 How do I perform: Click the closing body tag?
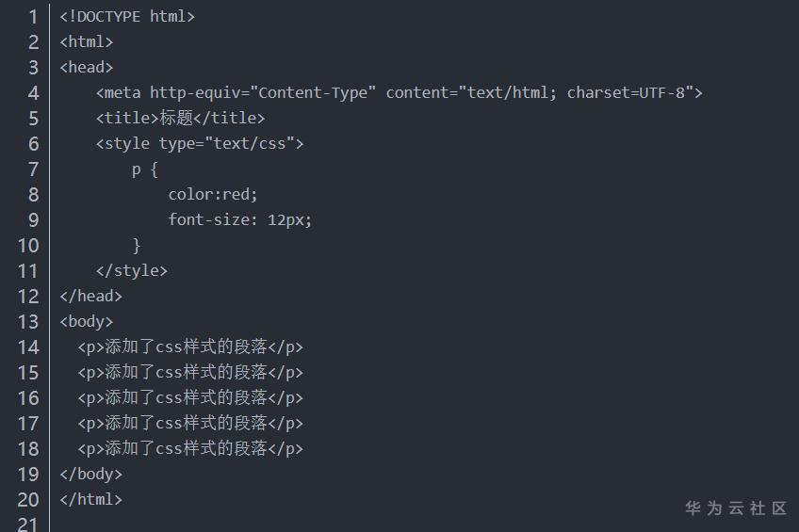click(90, 475)
